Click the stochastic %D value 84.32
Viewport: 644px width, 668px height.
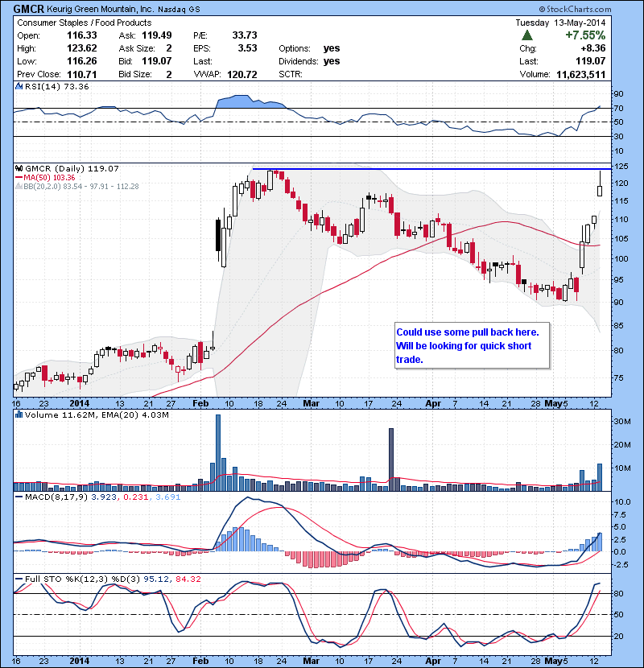pos(188,579)
